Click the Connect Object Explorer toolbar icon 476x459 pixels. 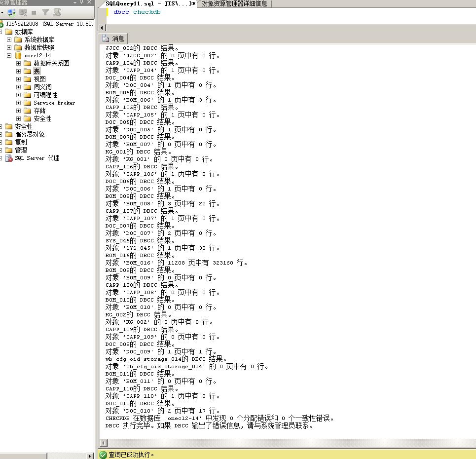(x=11, y=12)
